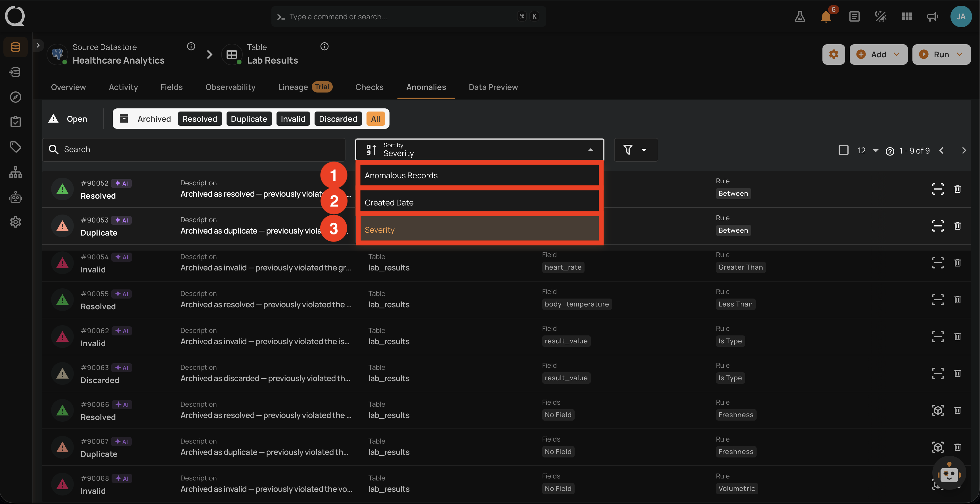Focus the command search bar
980x504 pixels.
tap(409, 16)
